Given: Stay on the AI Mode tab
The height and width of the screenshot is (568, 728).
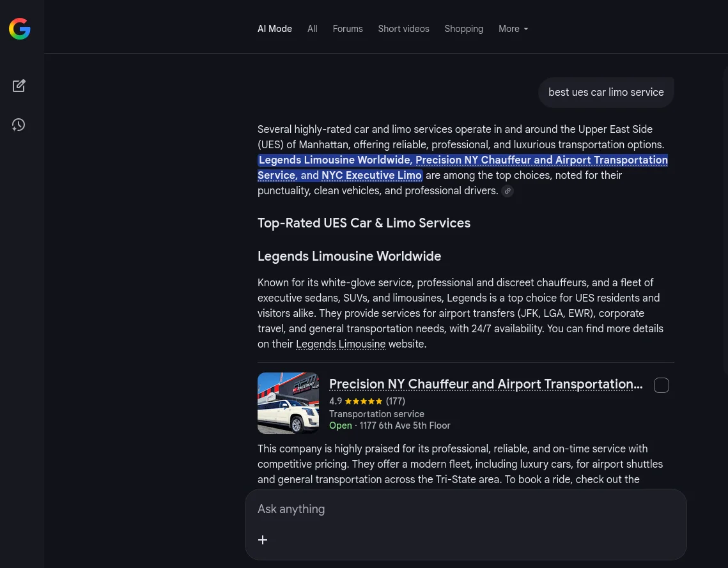Looking at the screenshot, I should click(x=275, y=29).
